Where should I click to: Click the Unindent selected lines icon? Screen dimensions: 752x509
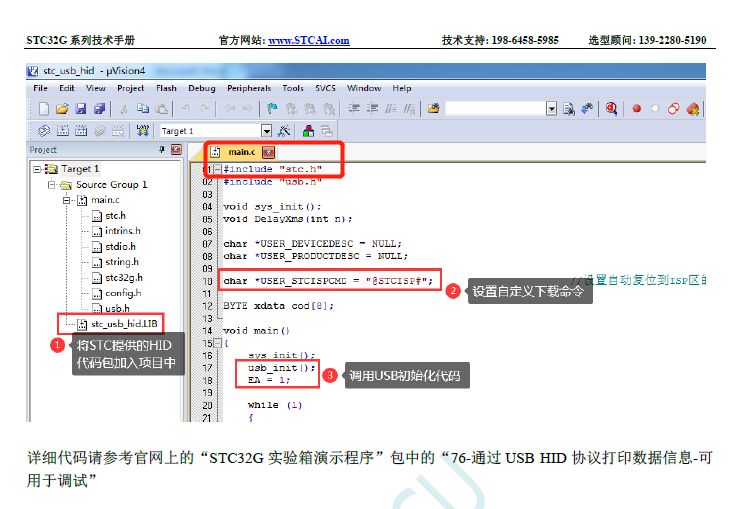pos(372,109)
